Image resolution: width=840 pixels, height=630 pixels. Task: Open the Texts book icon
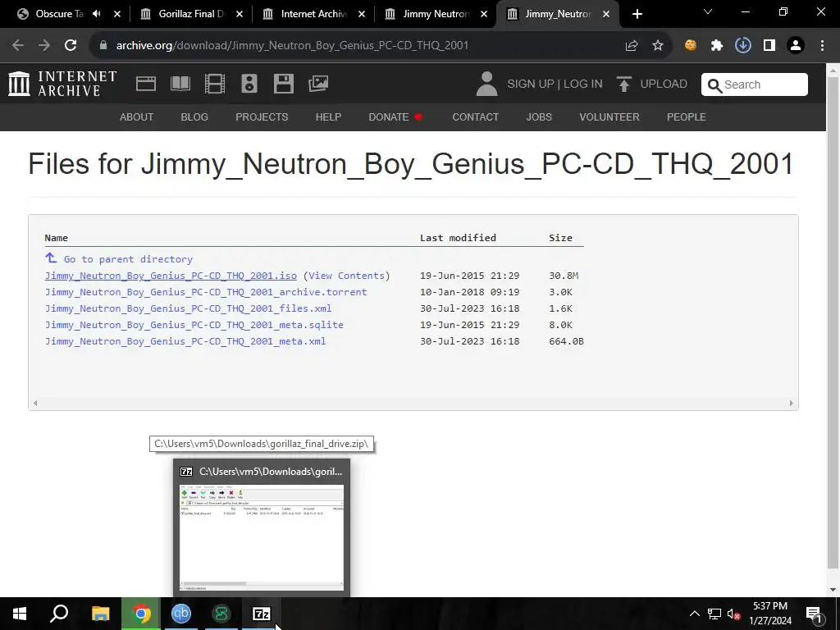[180, 84]
